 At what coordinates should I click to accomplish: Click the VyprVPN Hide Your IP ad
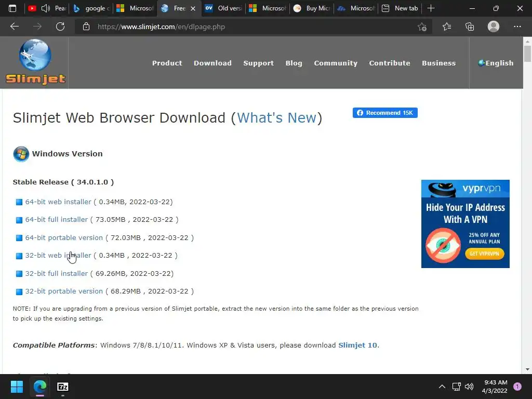click(465, 223)
